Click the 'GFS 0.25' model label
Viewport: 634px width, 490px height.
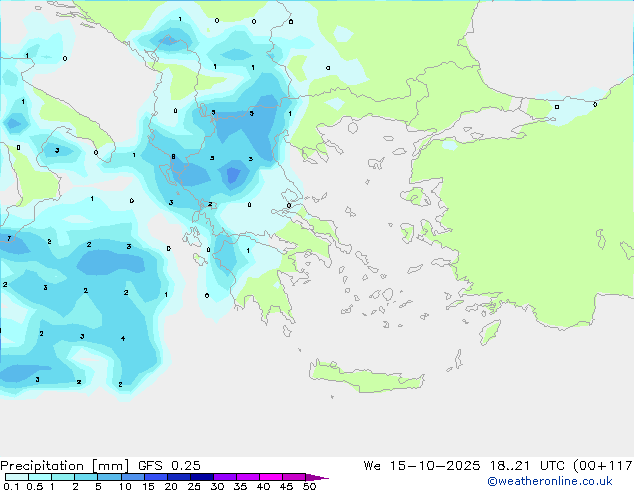click(169, 466)
